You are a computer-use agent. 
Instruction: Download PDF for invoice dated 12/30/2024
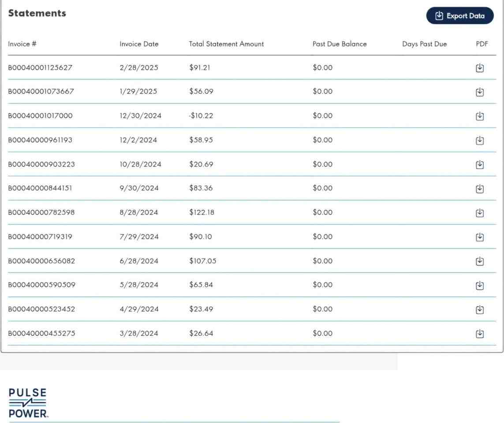pyautogui.click(x=480, y=116)
